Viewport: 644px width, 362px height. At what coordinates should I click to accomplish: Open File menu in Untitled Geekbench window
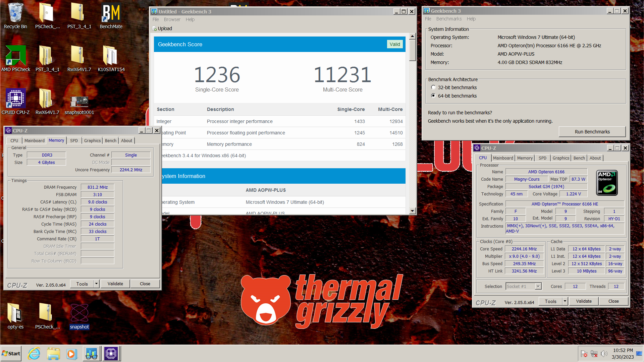tap(156, 19)
